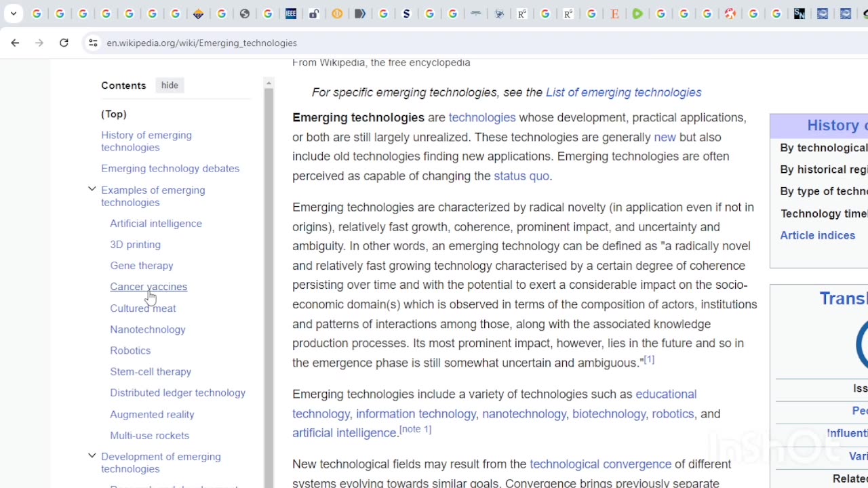Open the information technology link
Screen dimensions: 868x488
[x=416, y=413]
